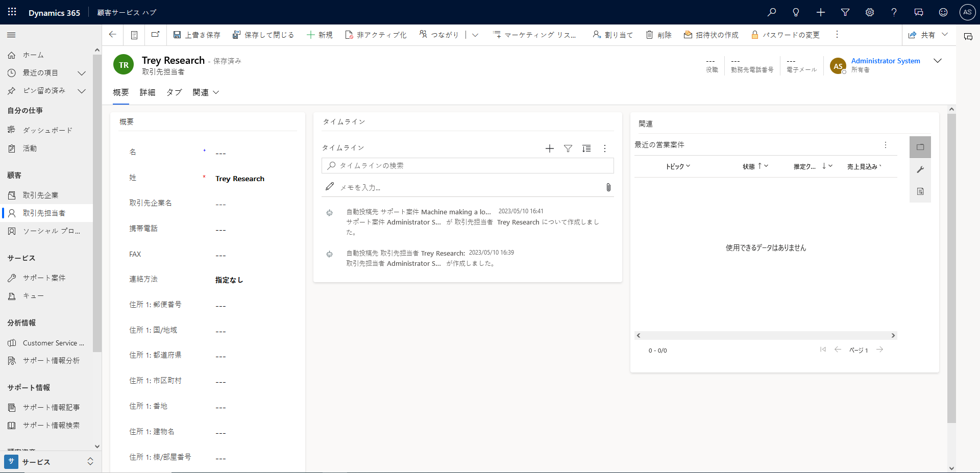
Task: Go back using the back arrow
Action: (113, 35)
